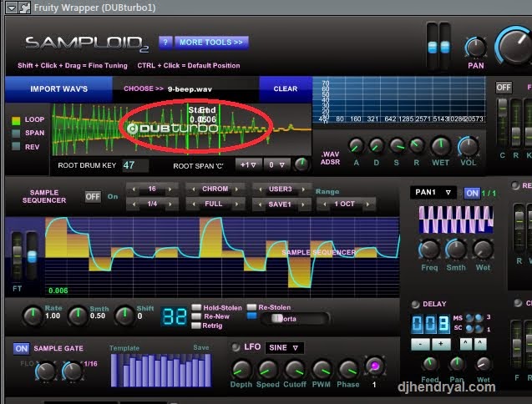This screenshot has width=532, height=404.
Task: Click the small knob beside root span dropdowns
Action: (301, 164)
